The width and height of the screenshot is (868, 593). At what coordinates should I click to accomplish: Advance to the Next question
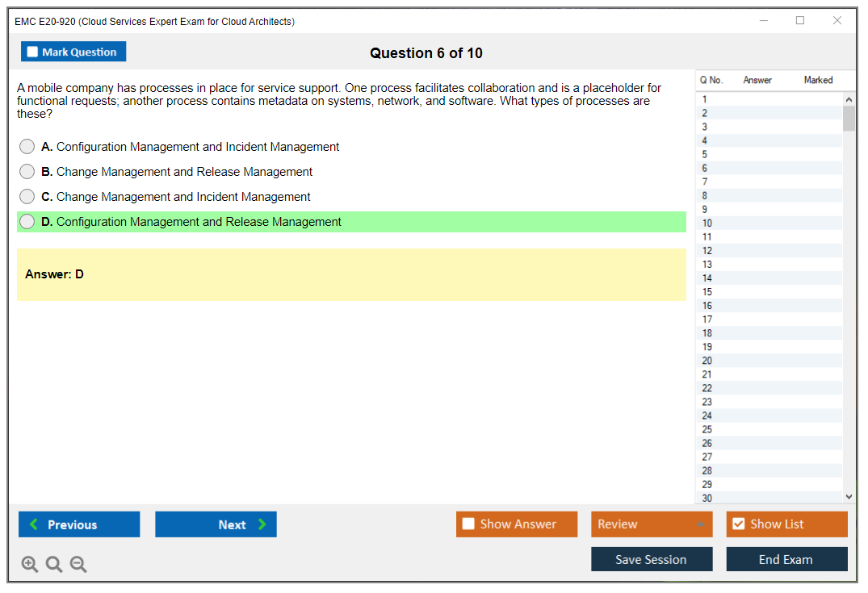coord(216,524)
